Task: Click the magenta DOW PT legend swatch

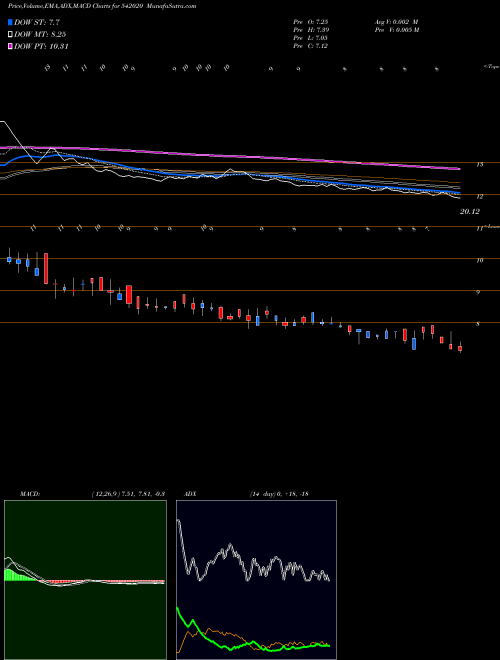Action: tap(11, 47)
